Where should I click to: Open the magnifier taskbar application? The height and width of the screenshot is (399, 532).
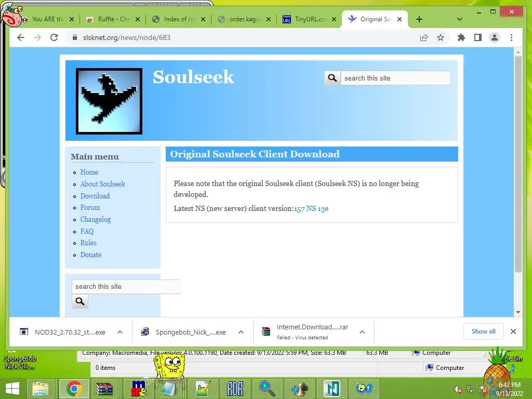coord(267,389)
